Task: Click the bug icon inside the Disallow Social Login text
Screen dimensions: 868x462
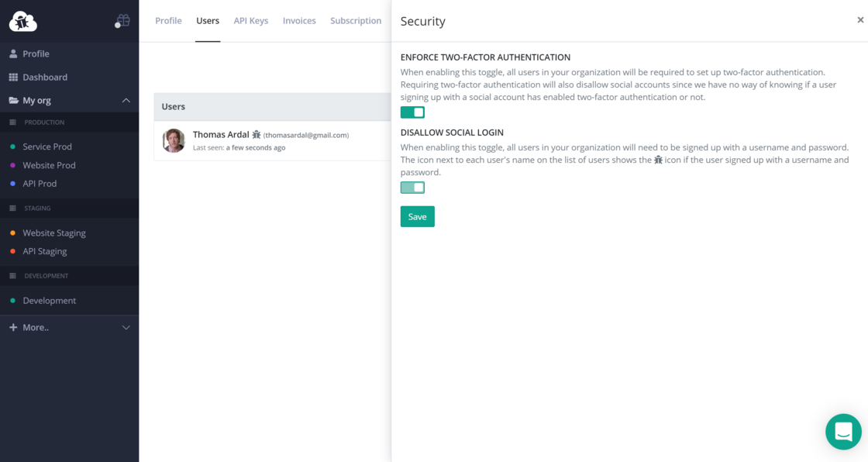Action: [x=658, y=160]
